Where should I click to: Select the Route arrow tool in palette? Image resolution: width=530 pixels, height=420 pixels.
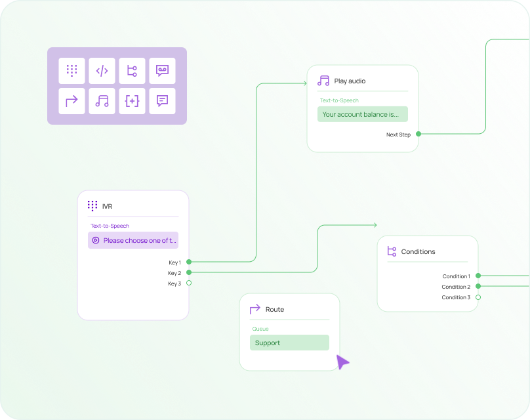[71, 101]
